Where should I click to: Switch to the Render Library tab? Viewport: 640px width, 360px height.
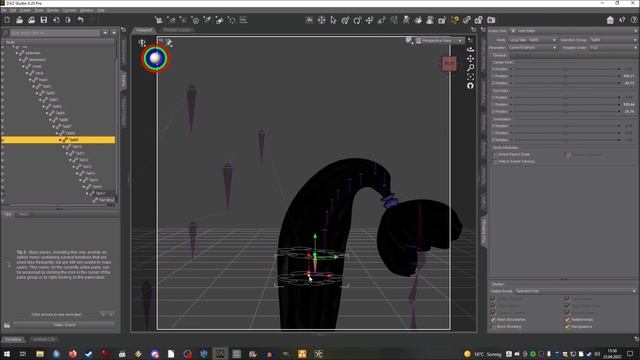point(177,30)
